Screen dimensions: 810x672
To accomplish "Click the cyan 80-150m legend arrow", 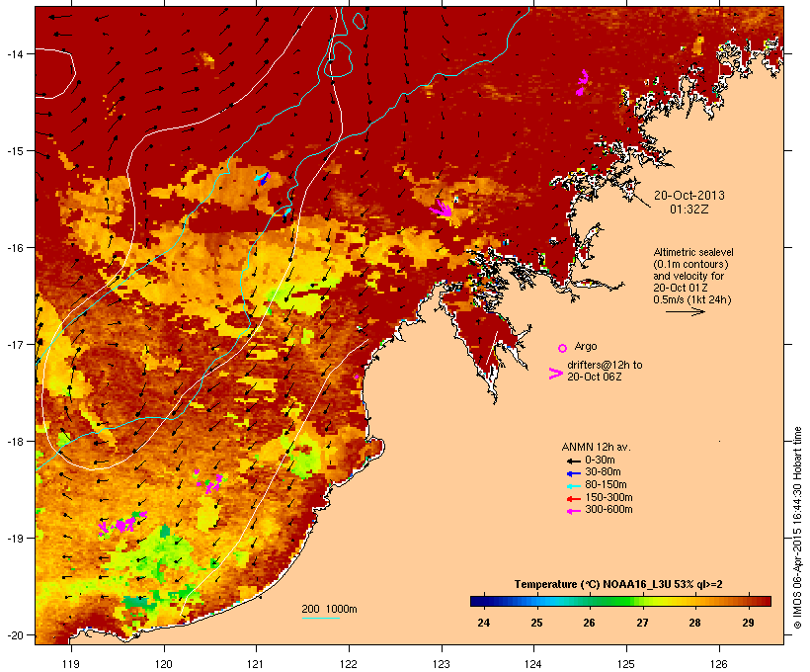I will [574, 486].
